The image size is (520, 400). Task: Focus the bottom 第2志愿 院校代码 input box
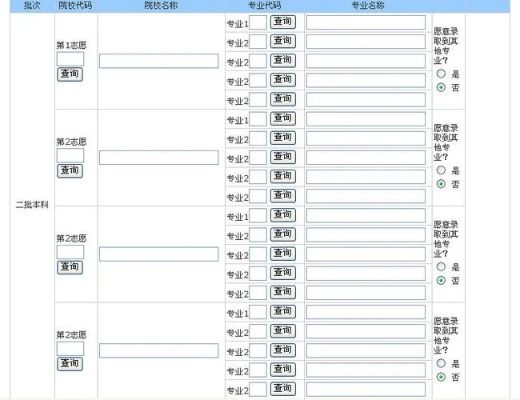[x=70, y=349]
